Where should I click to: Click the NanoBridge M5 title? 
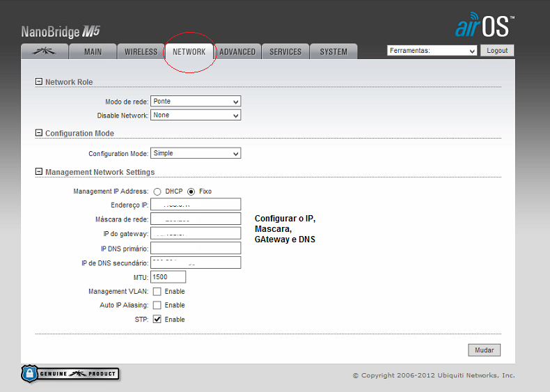pos(61,31)
